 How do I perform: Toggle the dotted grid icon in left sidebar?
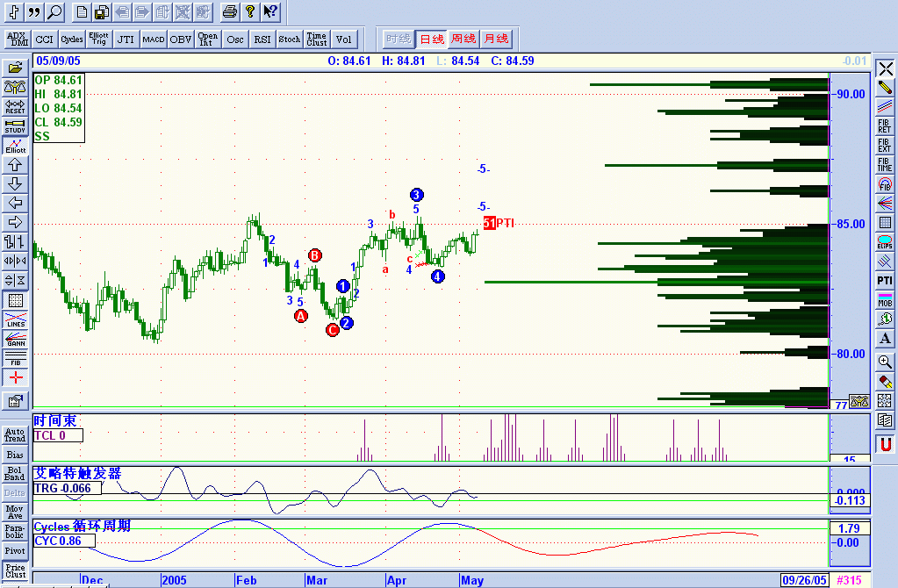click(15, 300)
